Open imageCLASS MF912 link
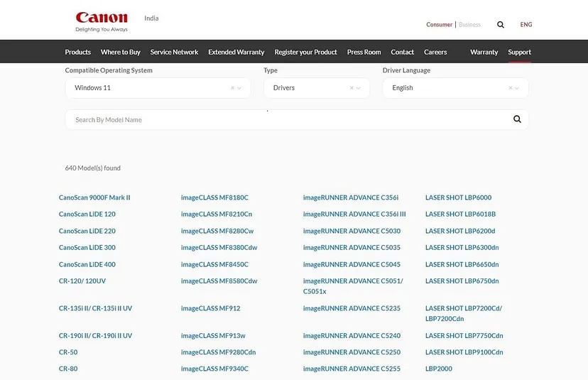The image size is (588, 380). (x=210, y=308)
